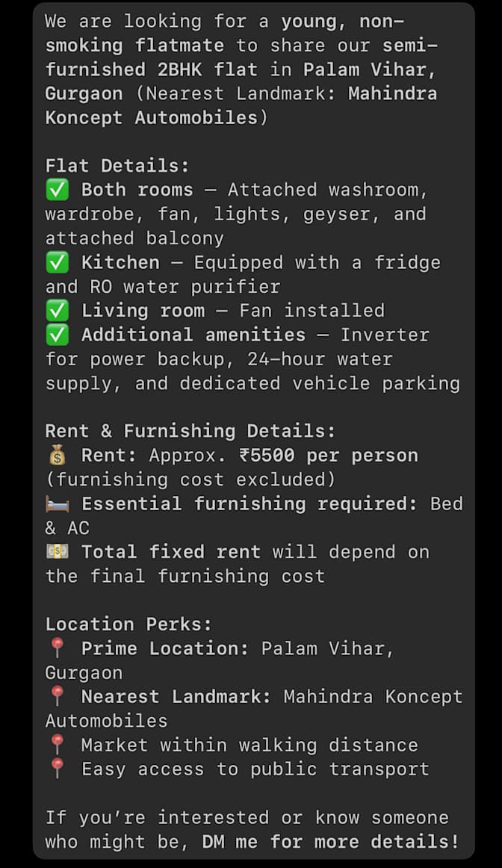Click the red pin beside Nearest Landmark

(x=57, y=696)
